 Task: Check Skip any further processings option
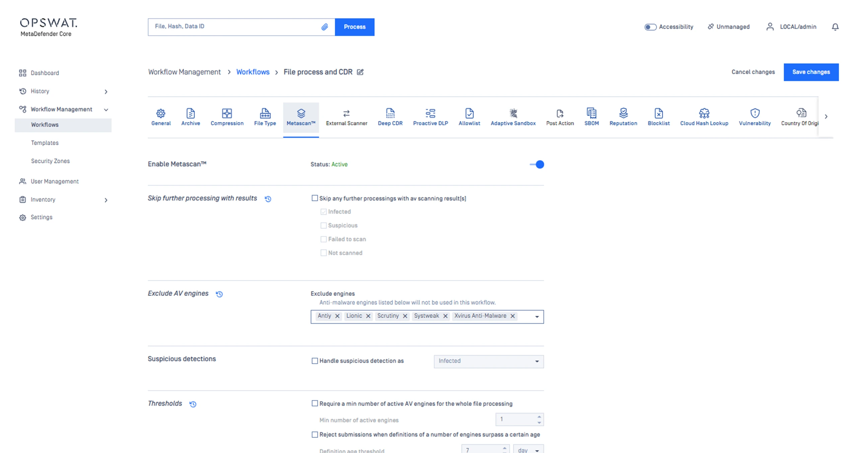(315, 199)
